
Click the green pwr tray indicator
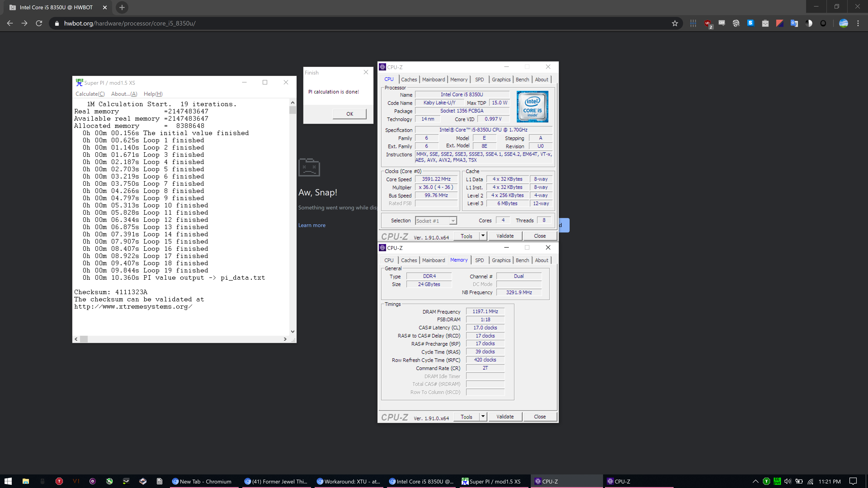[777, 481]
